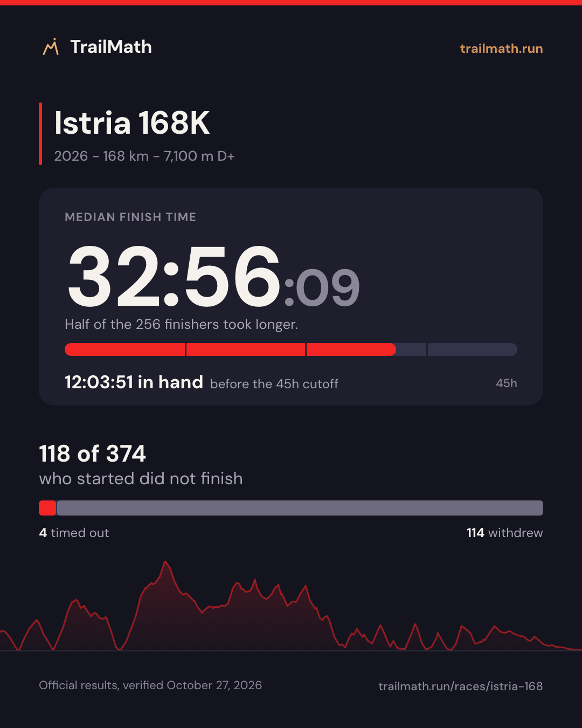The width and height of the screenshot is (582, 728).
Task: Open the trailmath.run/races/istria-168 link
Action: (x=461, y=686)
